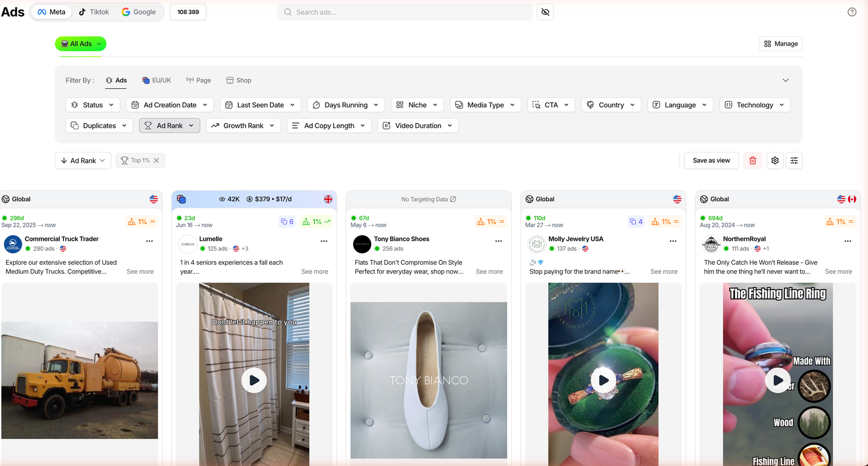Open Tony Bianco Shoes three-dot menu
The image size is (868, 466).
[499, 241]
